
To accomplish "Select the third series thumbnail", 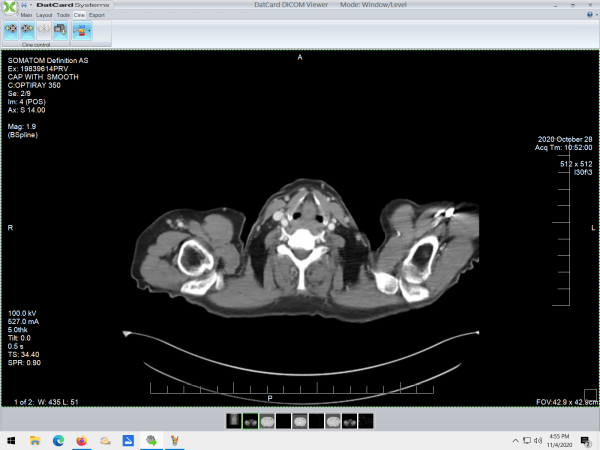I will 267,422.
